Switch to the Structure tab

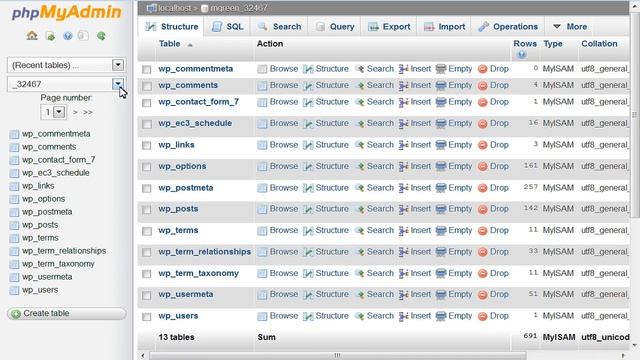point(171,27)
